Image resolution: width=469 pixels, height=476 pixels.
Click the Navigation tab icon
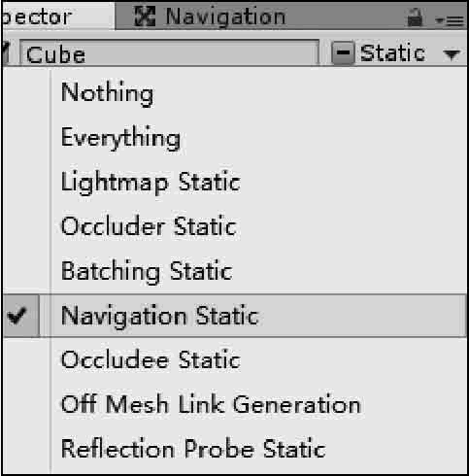click(145, 17)
